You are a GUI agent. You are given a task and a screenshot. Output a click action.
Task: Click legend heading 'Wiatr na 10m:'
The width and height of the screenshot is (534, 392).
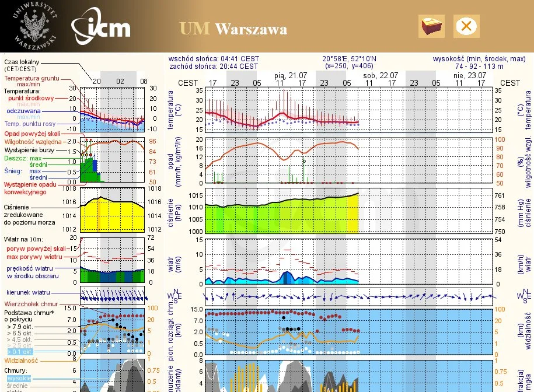point(23,239)
